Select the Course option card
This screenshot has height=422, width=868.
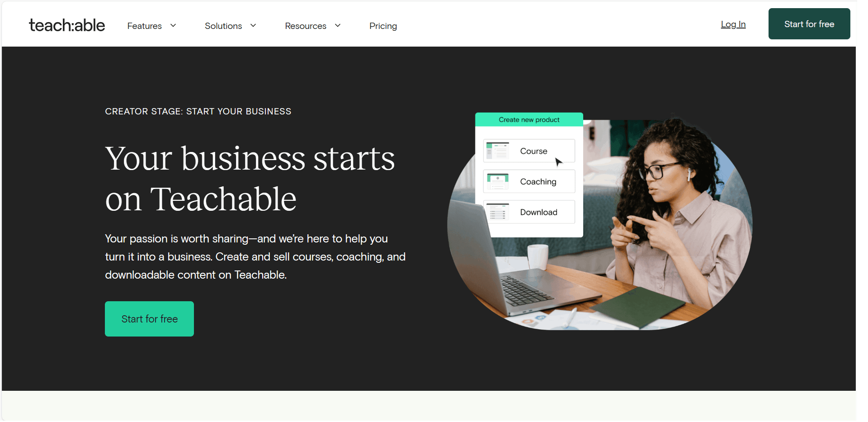529,151
